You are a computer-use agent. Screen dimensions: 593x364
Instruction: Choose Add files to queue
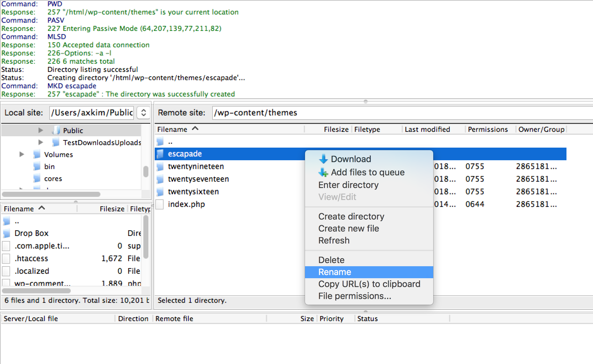click(x=369, y=172)
